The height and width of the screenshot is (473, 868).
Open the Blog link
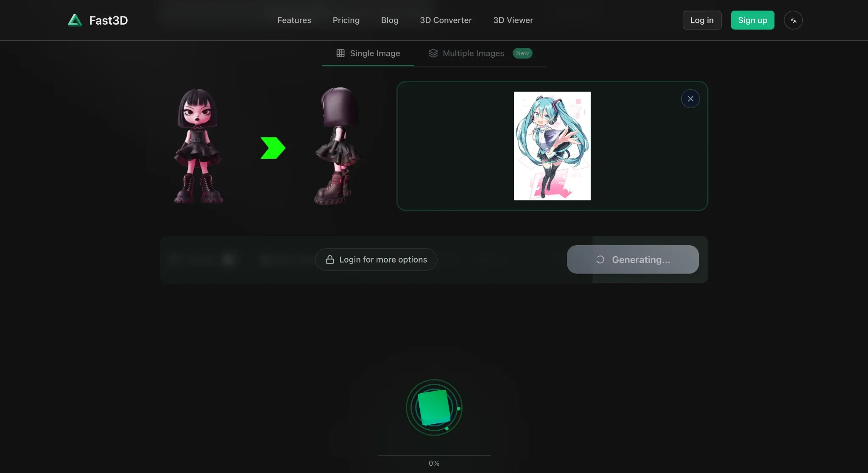pos(390,20)
